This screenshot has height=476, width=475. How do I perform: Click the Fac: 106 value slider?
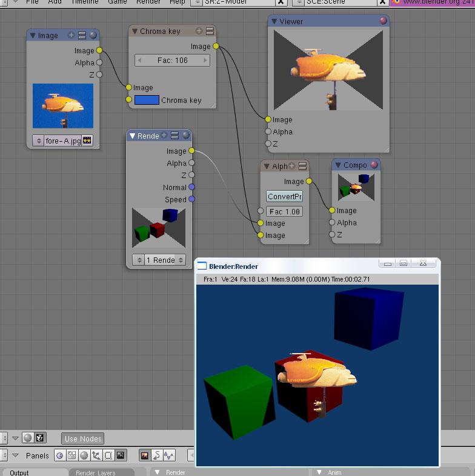click(x=172, y=60)
